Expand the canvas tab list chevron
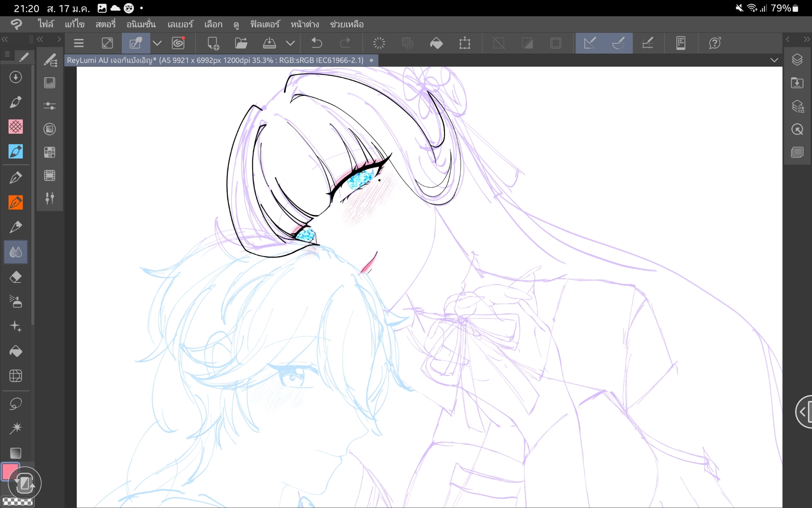 click(x=774, y=60)
